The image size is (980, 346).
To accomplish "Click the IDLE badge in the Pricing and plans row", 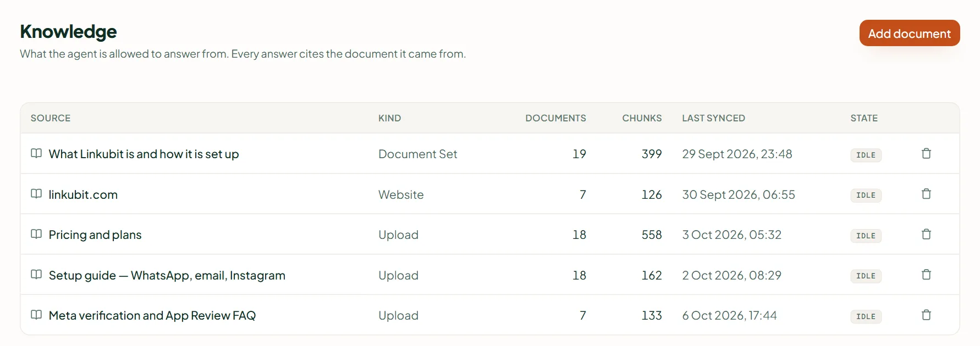I will [x=866, y=236].
